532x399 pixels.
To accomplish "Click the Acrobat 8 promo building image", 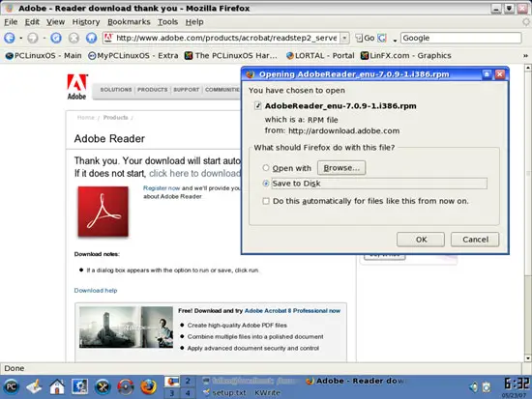I will tap(126, 328).
